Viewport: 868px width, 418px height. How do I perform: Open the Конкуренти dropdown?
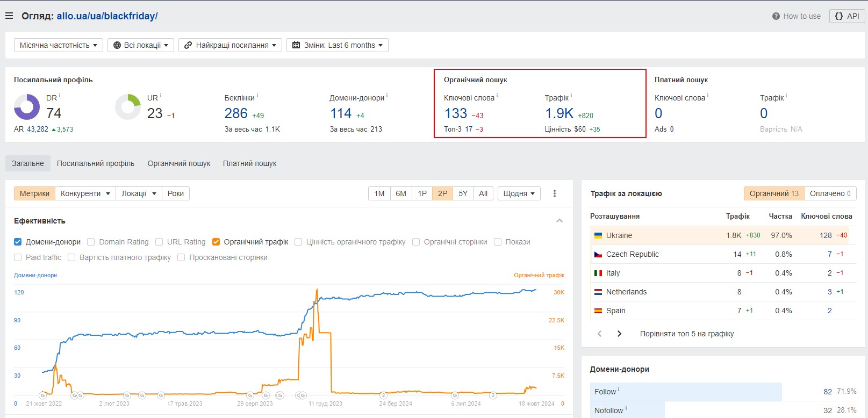coord(85,193)
